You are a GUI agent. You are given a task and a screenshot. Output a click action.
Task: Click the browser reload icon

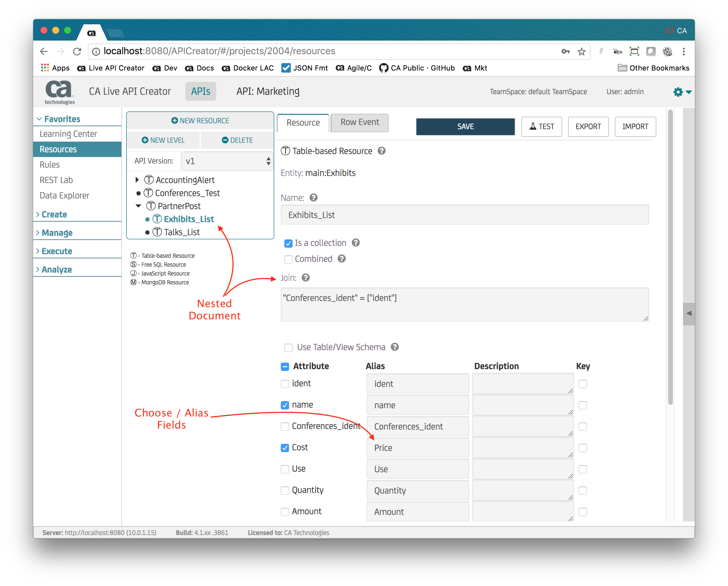pos(77,51)
